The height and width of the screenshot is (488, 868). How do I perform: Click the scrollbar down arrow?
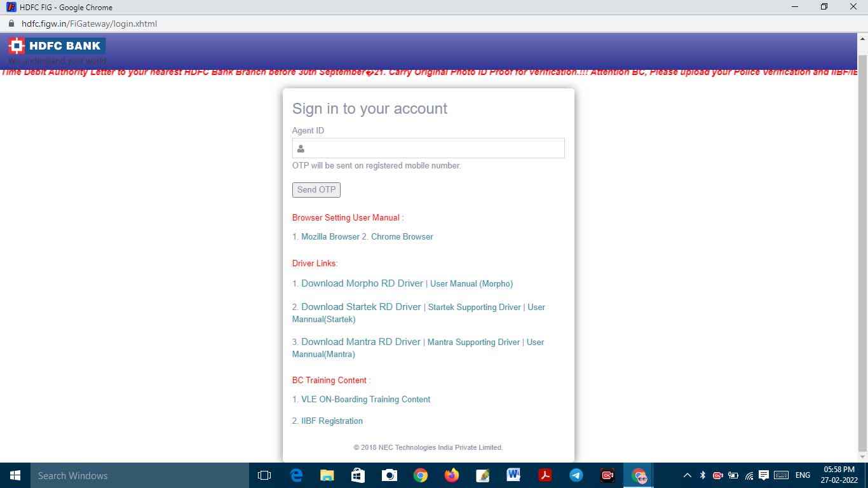coord(862,457)
